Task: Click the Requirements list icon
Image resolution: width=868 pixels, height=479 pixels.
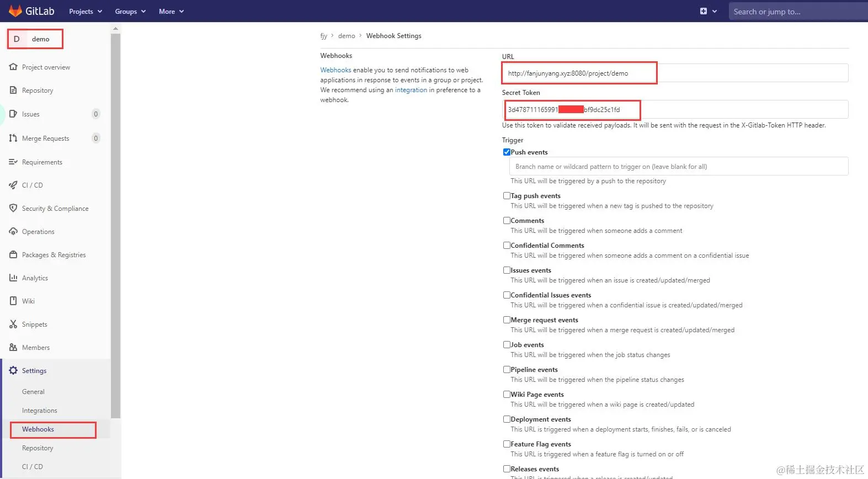Action: (x=13, y=162)
